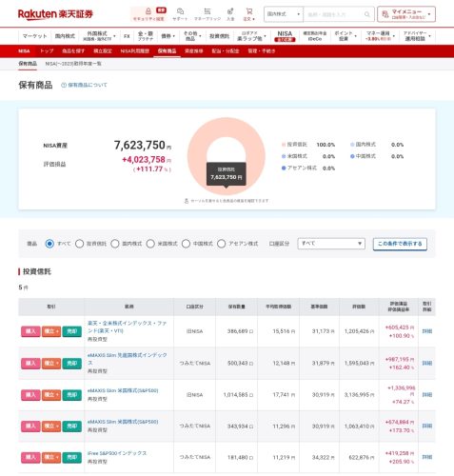This screenshot has height=476, width=454.
Task: Expand the 楽ラップ他 nav menu
Action: coord(251,36)
